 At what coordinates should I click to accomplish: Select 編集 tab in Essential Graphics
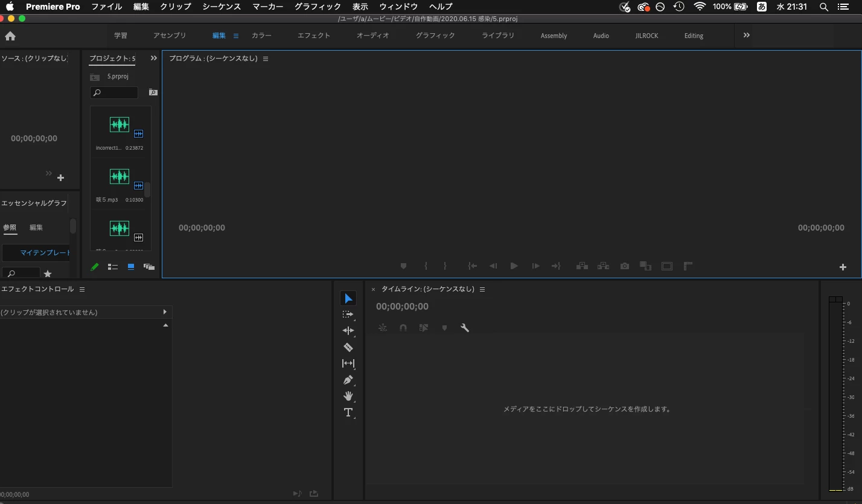(36, 228)
